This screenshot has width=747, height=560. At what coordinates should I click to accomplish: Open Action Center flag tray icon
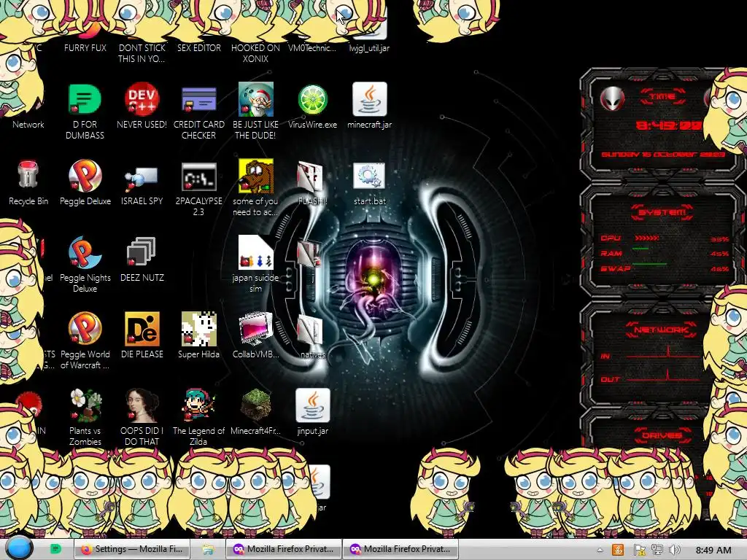click(x=639, y=550)
